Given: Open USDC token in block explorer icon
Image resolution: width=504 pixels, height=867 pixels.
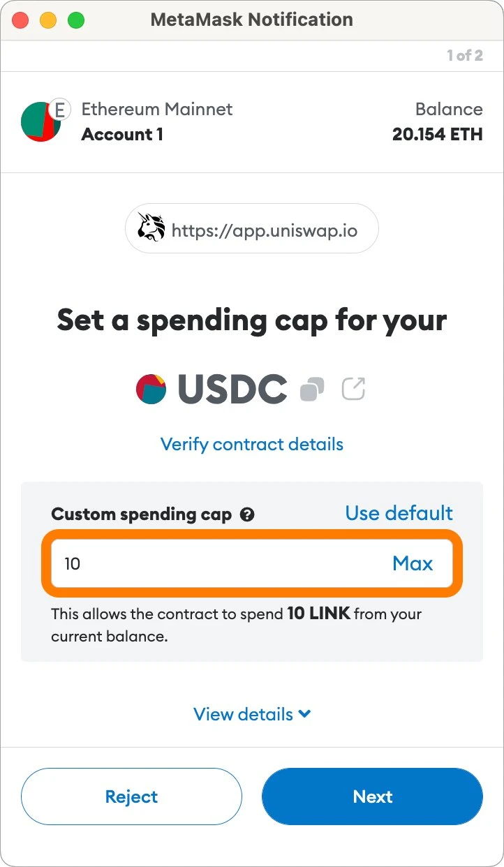Looking at the screenshot, I should point(353,389).
